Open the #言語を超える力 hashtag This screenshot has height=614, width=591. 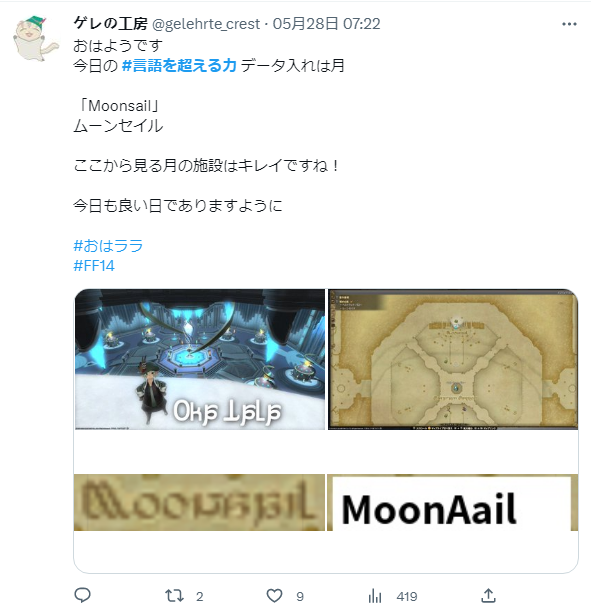pos(179,65)
